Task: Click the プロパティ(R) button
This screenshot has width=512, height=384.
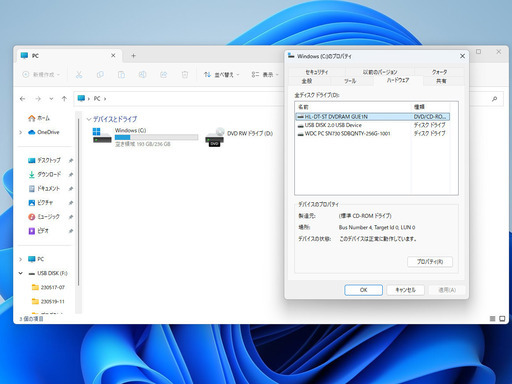Action: coord(430,262)
